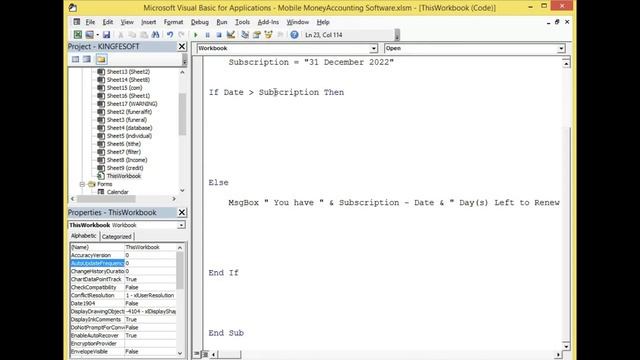Click the Break pause icon
The height and width of the screenshot is (360, 640).
click(207, 35)
